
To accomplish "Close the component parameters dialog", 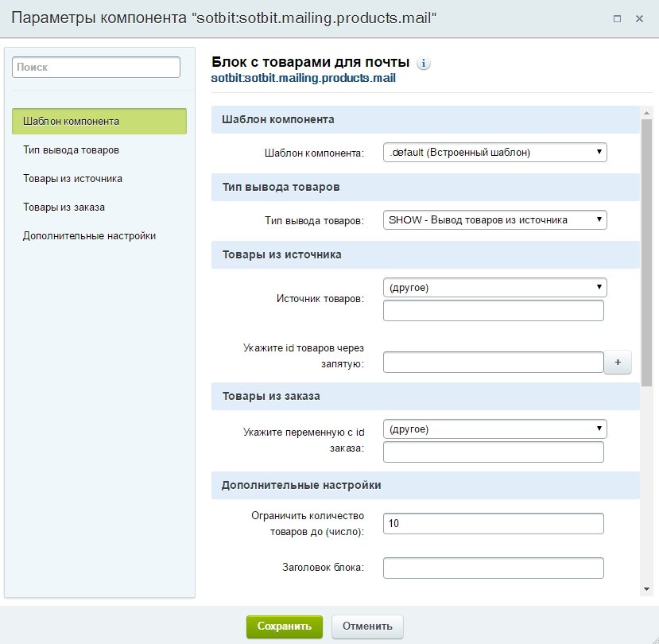I will 639,18.
